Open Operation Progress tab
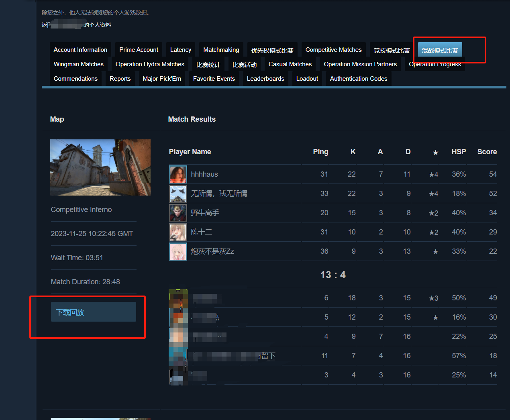Image resolution: width=510 pixels, height=420 pixels. pyautogui.click(x=435, y=65)
